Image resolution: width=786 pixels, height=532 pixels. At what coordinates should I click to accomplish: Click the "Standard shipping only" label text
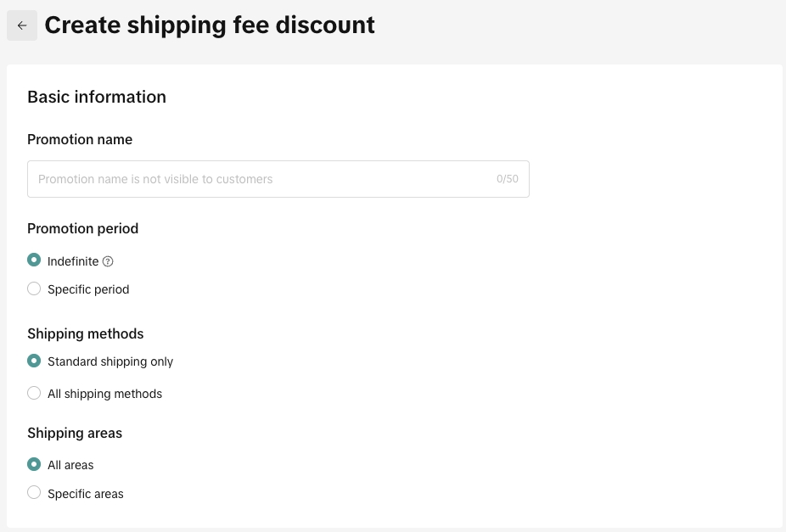pos(110,361)
